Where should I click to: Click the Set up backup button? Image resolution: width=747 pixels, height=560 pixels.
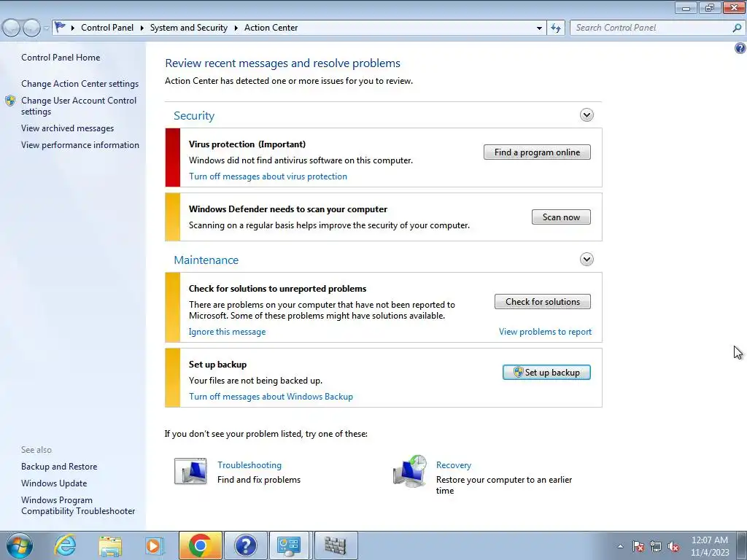(546, 373)
